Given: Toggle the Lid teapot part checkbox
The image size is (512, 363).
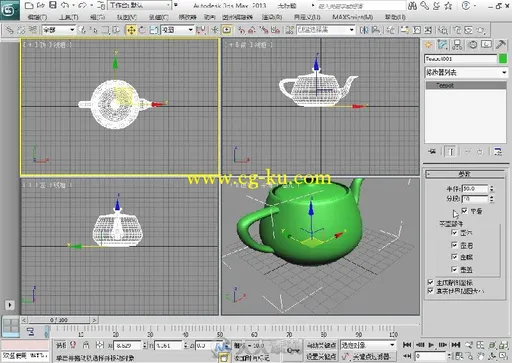Looking at the screenshot, I should (x=454, y=269).
